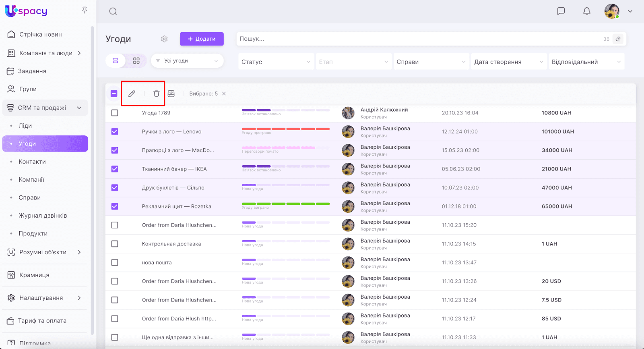This screenshot has height=349, width=644.
Task: Click the pin icon beside Uspacy logo
Action: [85, 10]
